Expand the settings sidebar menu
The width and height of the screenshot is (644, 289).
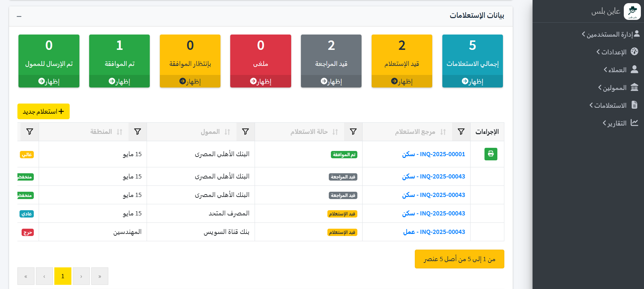(x=617, y=52)
